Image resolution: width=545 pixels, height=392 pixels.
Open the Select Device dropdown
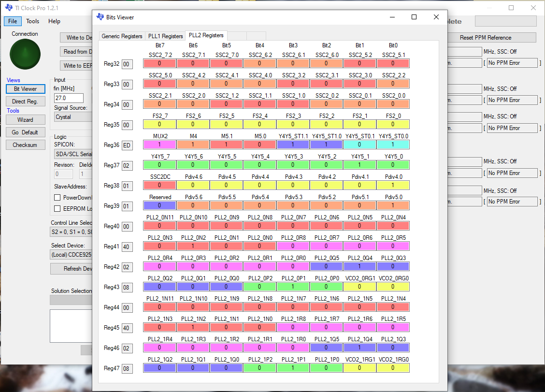pos(71,255)
